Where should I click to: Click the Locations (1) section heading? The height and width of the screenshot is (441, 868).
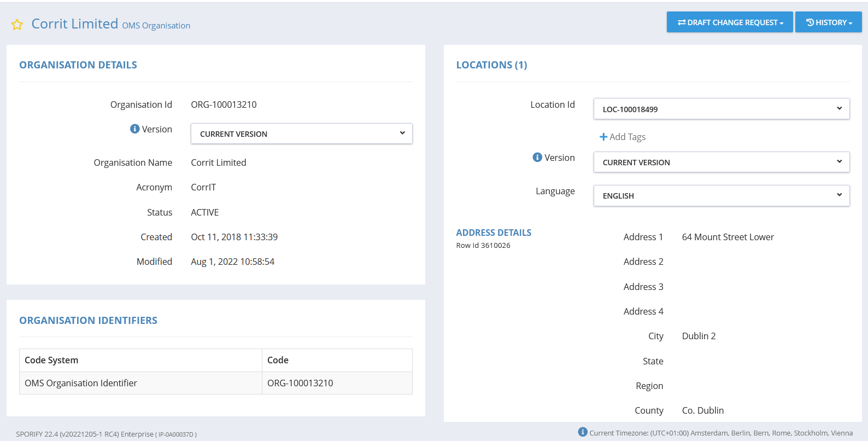coord(491,65)
